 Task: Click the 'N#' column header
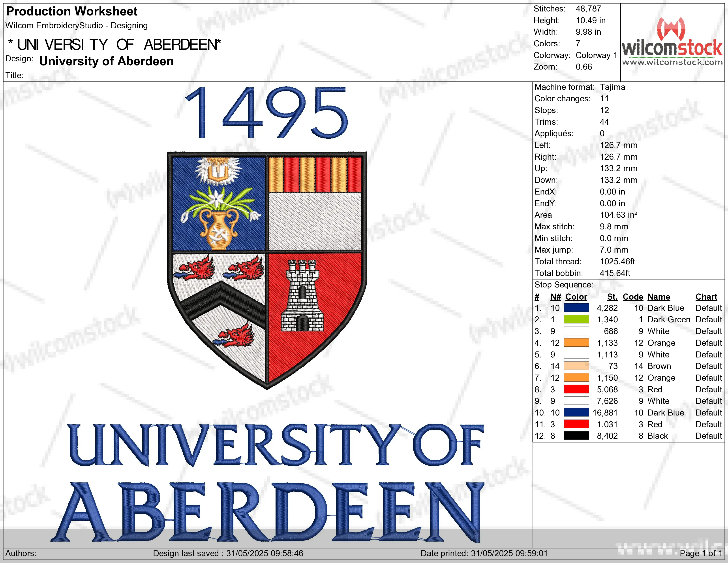point(556,297)
